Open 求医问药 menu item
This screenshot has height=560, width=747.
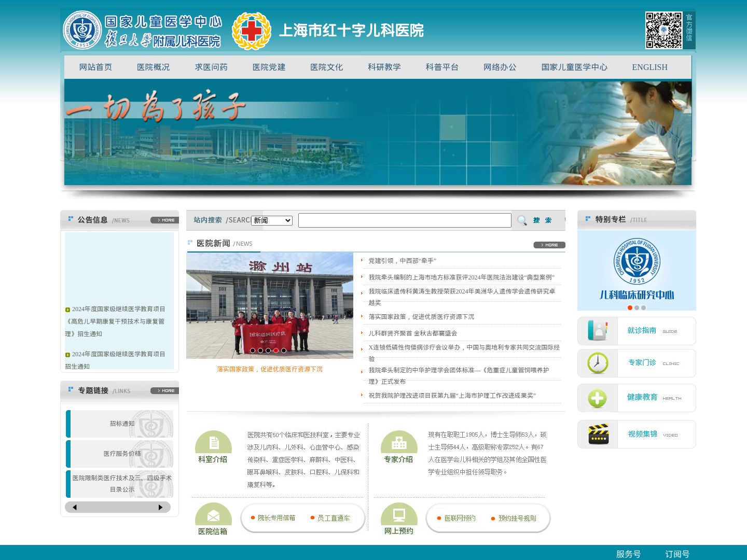tap(211, 67)
